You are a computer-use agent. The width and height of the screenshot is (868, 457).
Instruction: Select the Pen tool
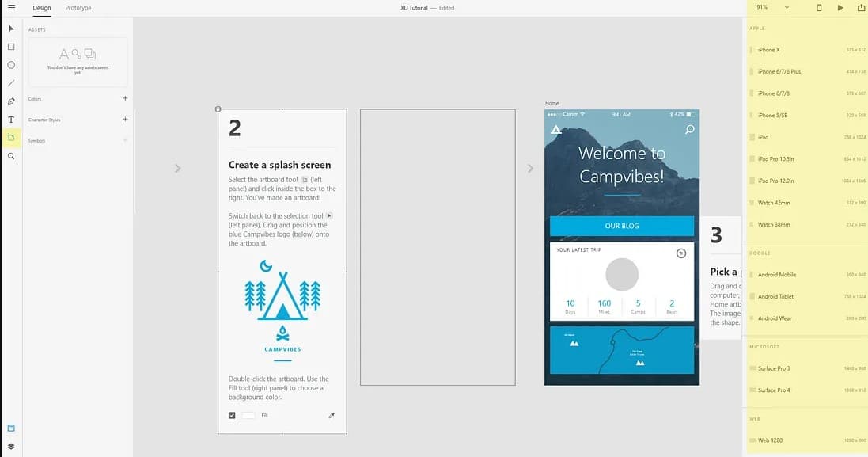point(11,101)
